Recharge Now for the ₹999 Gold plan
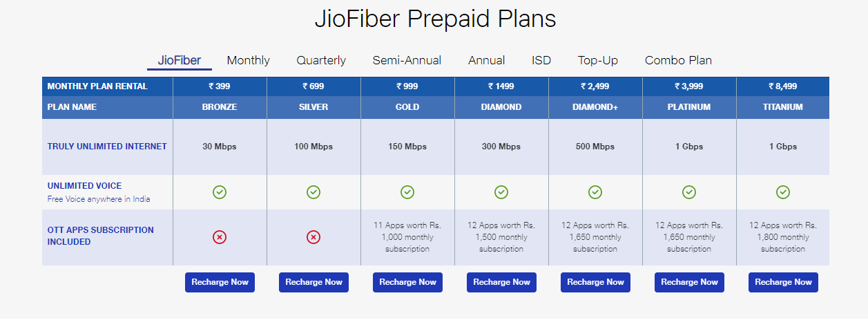This screenshot has height=336, width=868. point(407,282)
